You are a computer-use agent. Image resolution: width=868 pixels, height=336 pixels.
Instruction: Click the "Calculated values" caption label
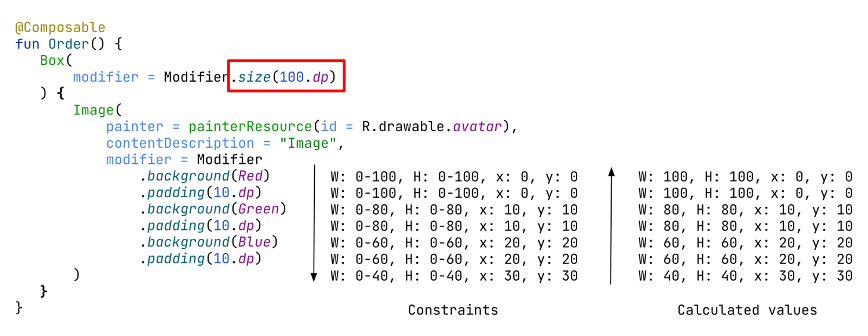pos(747,310)
